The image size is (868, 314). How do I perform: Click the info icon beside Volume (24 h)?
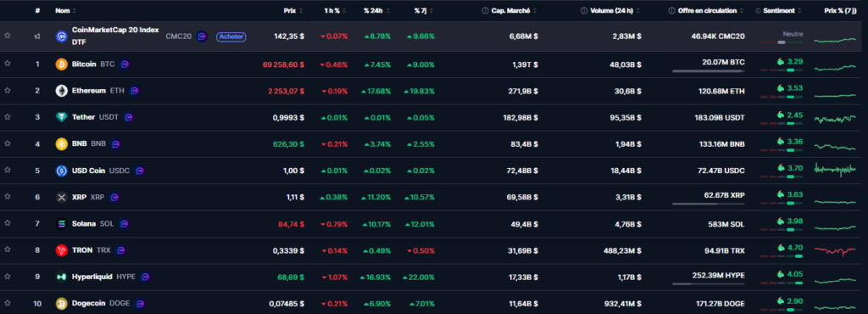coord(584,10)
